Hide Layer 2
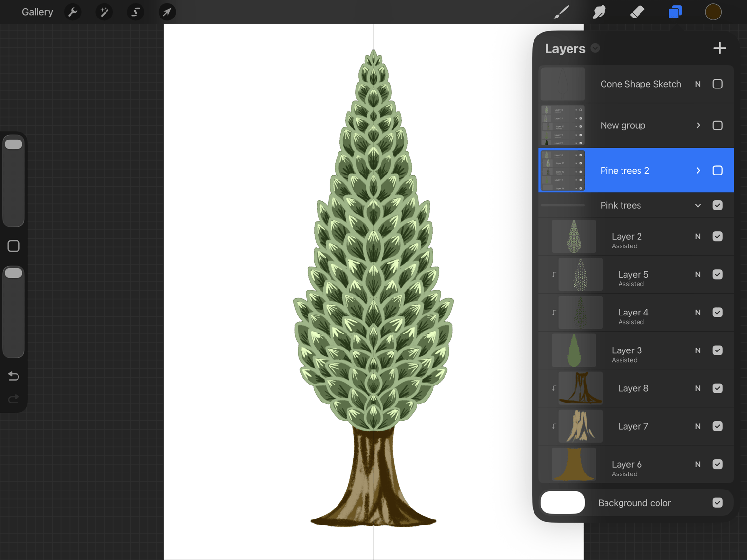This screenshot has width=747, height=560. (x=717, y=236)
